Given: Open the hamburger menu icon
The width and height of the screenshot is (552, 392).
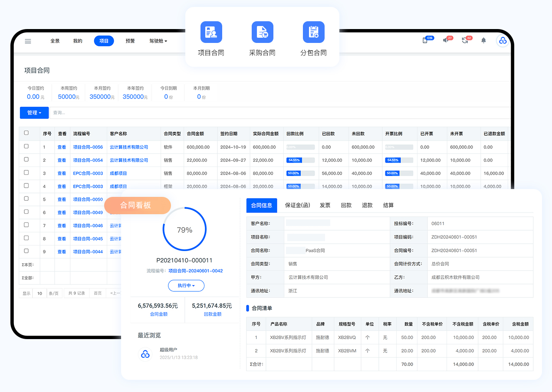Looking at the screenshot, I should tap(28, 41).
